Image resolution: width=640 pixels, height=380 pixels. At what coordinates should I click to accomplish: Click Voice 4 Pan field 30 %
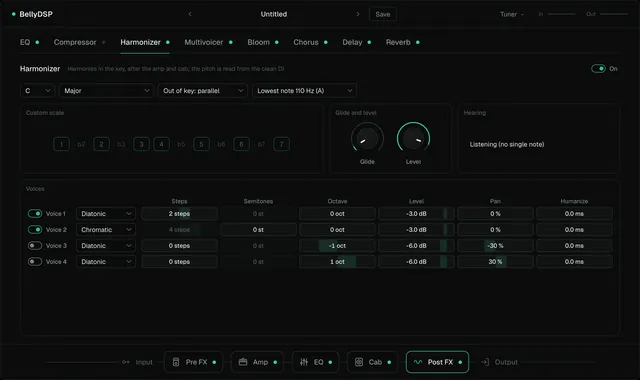pyautogui.click(x=495, y=262)
